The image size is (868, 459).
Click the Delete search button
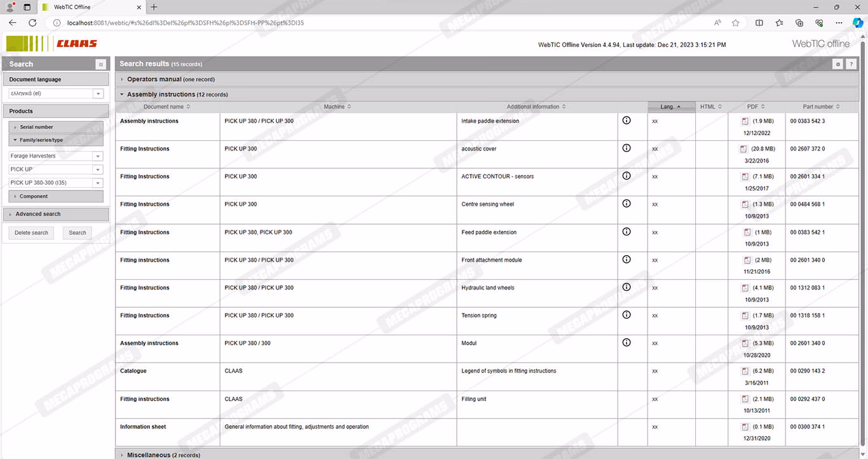[31, 233]
